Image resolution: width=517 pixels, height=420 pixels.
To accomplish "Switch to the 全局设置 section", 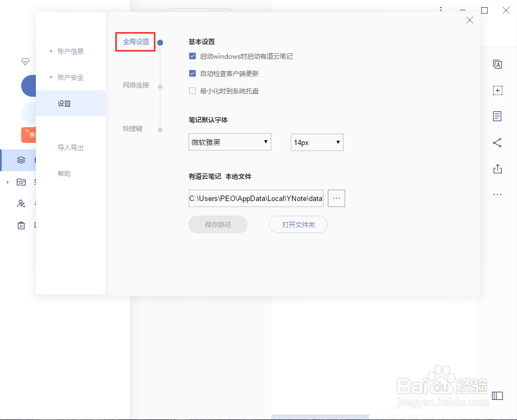I will pyautogui.click(x=136, y=42).
